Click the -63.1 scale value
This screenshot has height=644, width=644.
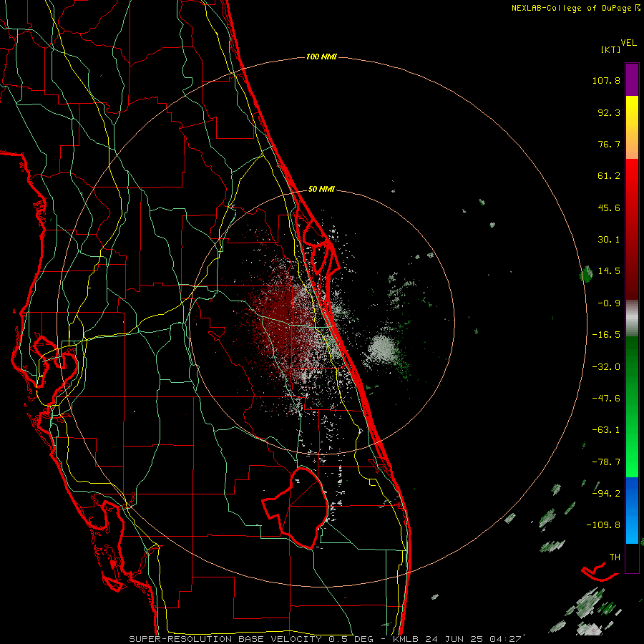tap(606, 430)
